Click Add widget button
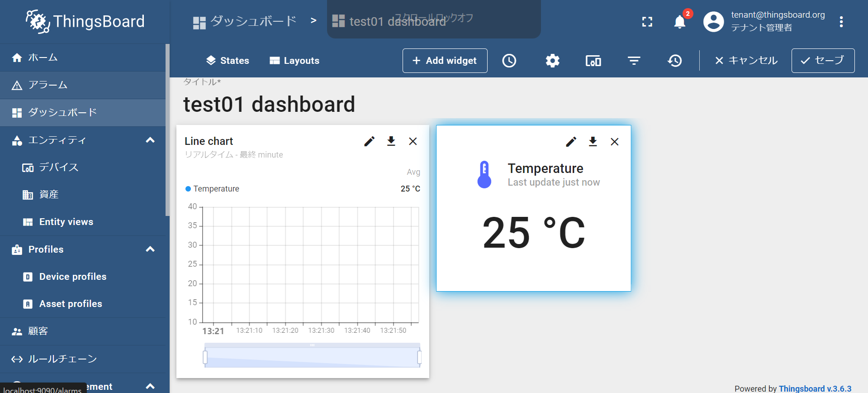The height and width of the screenshot is (393, 868). tap(445, 61)
